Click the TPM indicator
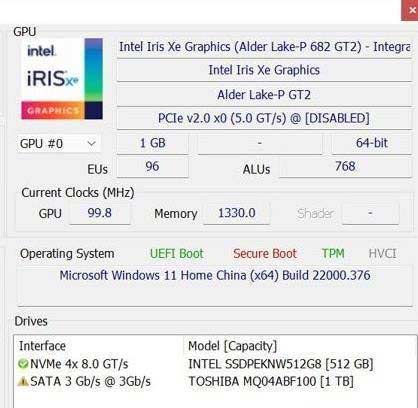The width and height of the screenshot is (418, 408). click(x=333, y=254)
